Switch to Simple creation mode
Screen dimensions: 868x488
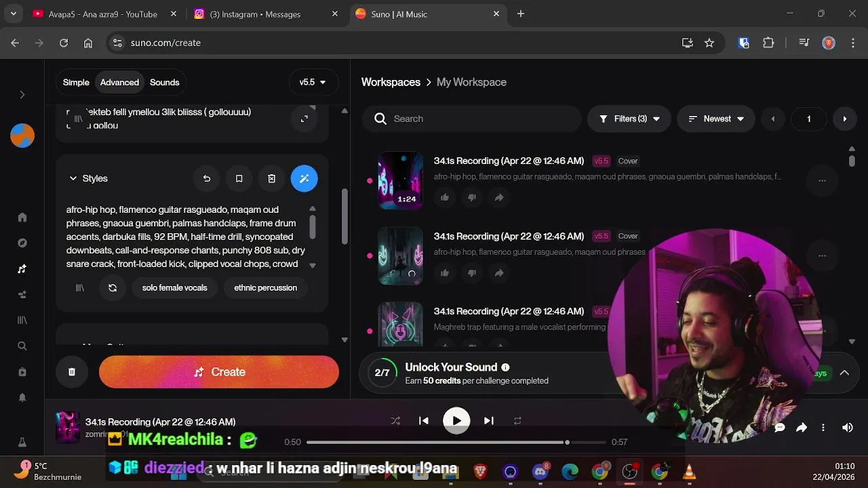click(x=76, y=82)
